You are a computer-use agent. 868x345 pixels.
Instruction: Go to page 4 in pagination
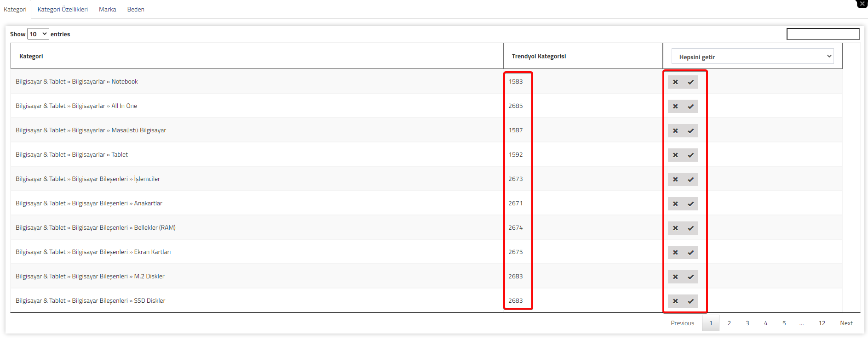(766, 323)
